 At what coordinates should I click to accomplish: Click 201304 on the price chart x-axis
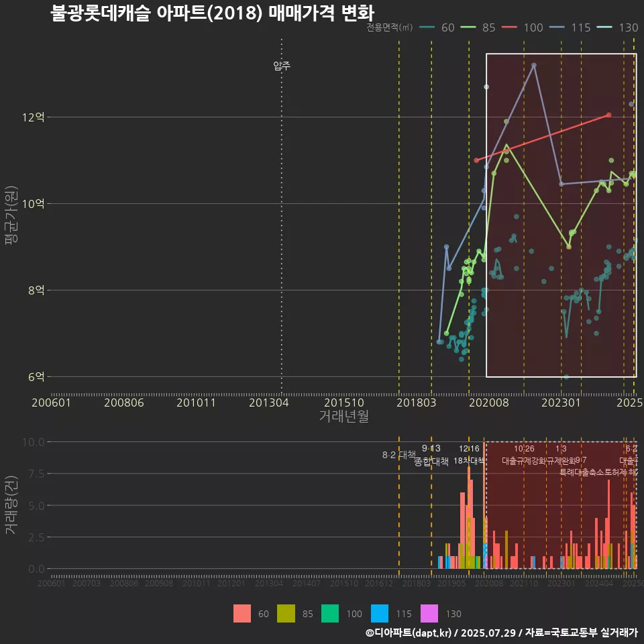click(x=269, y=402)
